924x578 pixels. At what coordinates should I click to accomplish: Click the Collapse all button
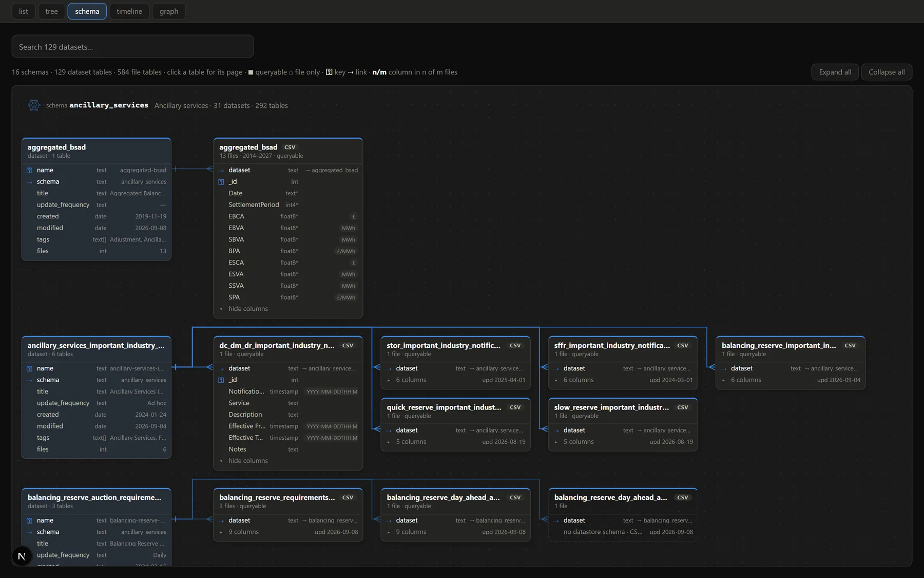pyautogui.click(x=887, y=72)
